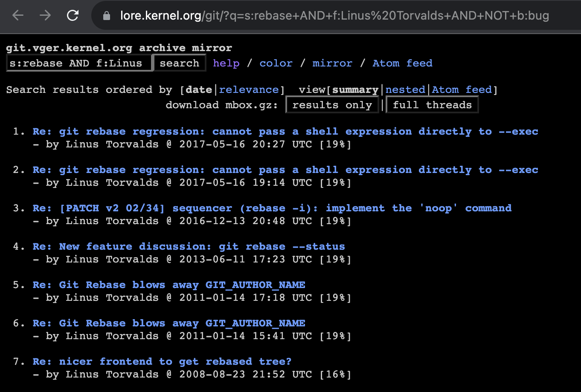Focus the search query text box
Screen dimensions: 581x392
click(79, 63)
